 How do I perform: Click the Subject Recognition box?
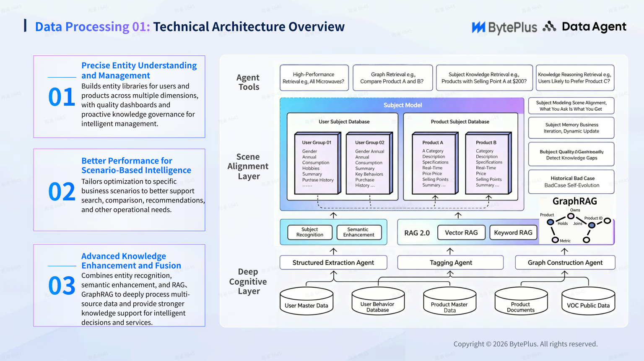click(x=310, y=232)
